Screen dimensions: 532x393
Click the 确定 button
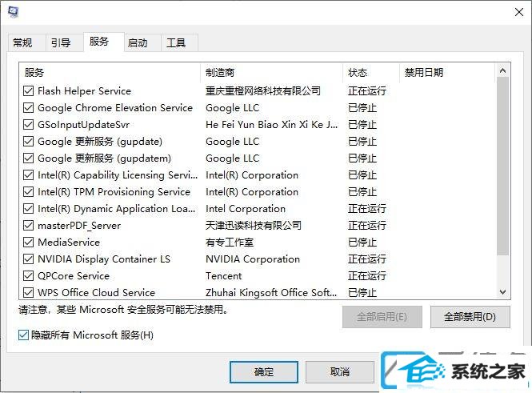click(x=264, y=372)
